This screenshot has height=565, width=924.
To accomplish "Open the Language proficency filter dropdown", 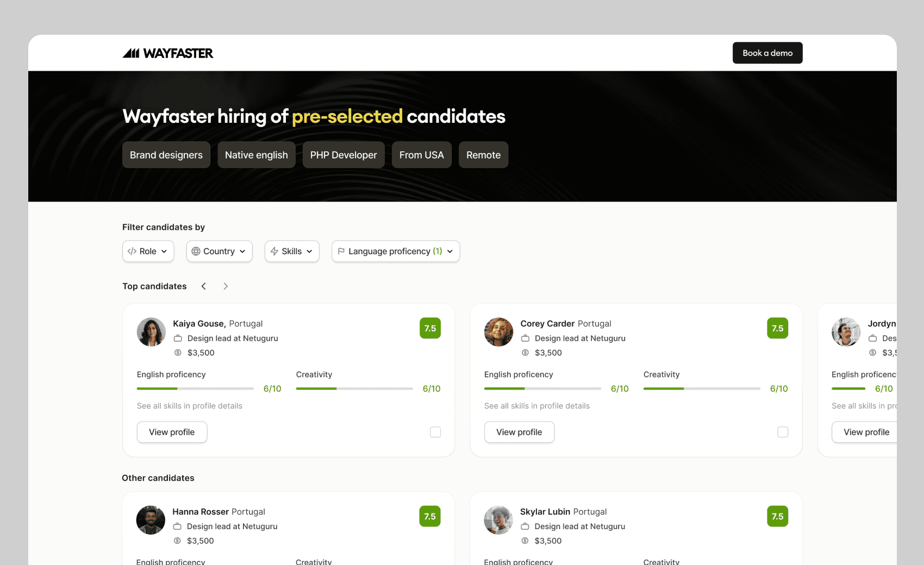I will point(396,251).
